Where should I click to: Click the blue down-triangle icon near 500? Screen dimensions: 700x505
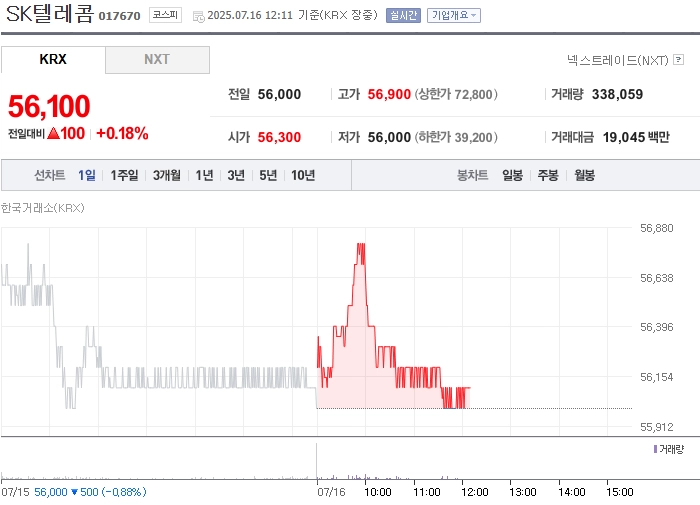pos(74,492)
